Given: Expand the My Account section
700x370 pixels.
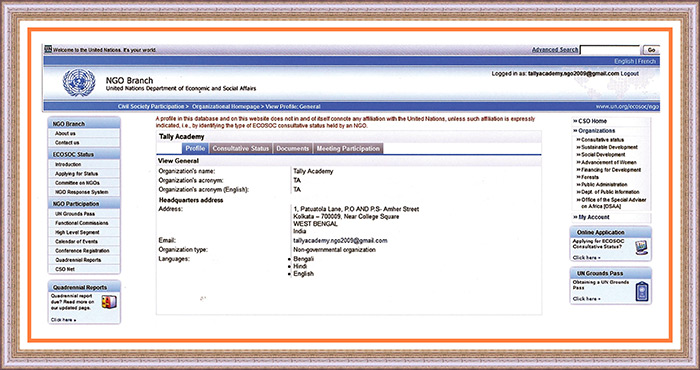Looking at the screenshot, I should [x=591, y=217].
